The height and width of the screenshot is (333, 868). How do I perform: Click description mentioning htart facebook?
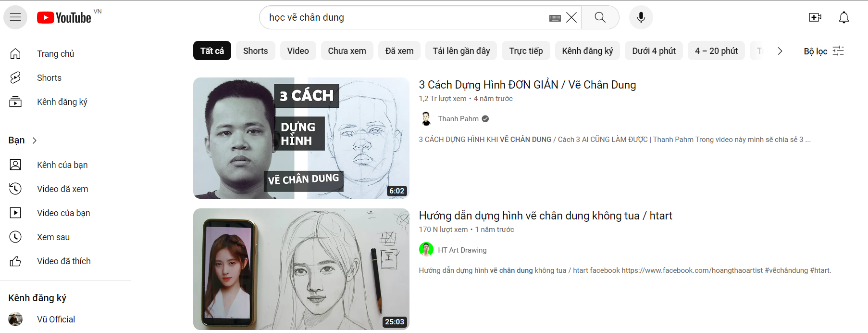pyautogui.click(x=625, y=270)
